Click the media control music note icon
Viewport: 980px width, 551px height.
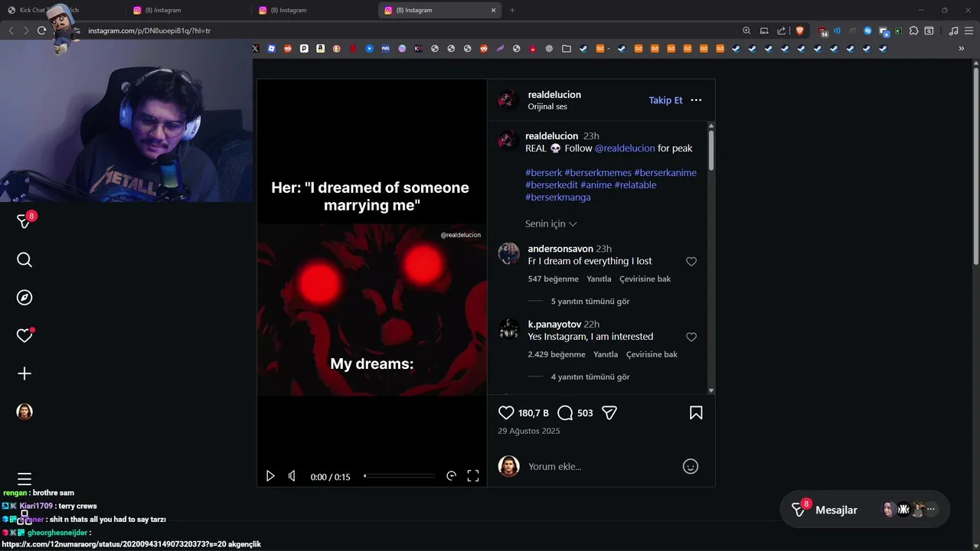pos(953,31)
